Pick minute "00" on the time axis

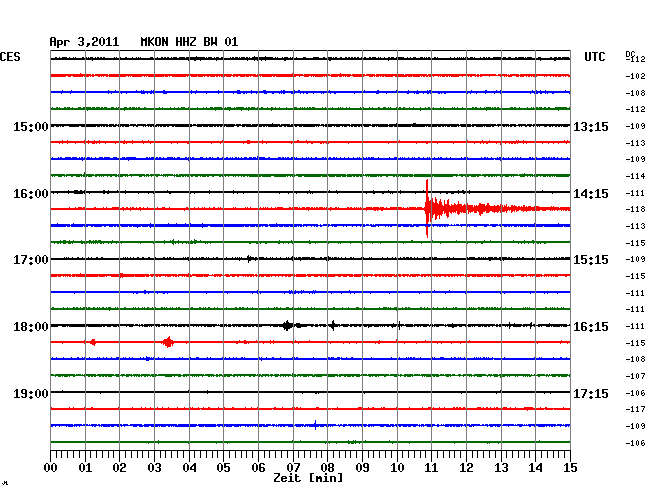pyautogui.click(x=50, y=467)
